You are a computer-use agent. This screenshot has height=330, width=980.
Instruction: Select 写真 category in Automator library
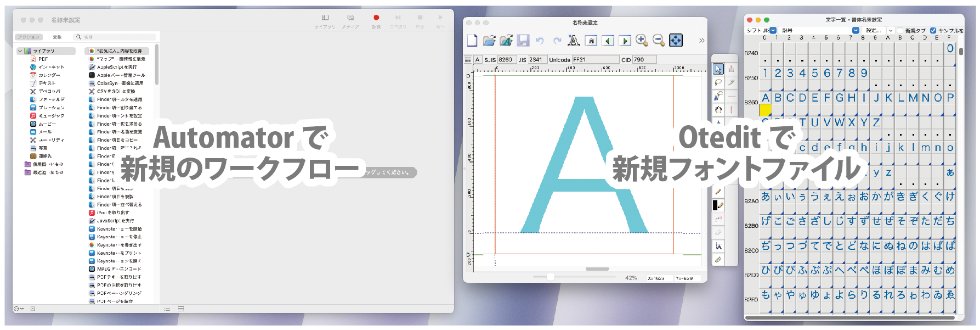coord(43,148)
